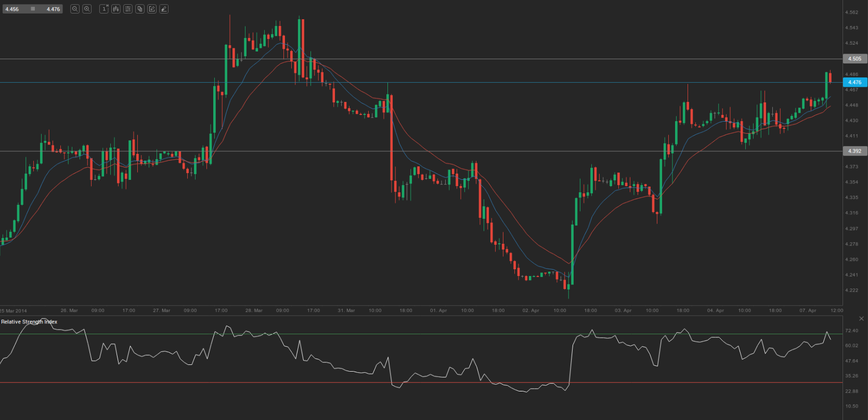Click the zoom in magnifier icon
This screenshot has height=420, width=868.
point(87,9)
